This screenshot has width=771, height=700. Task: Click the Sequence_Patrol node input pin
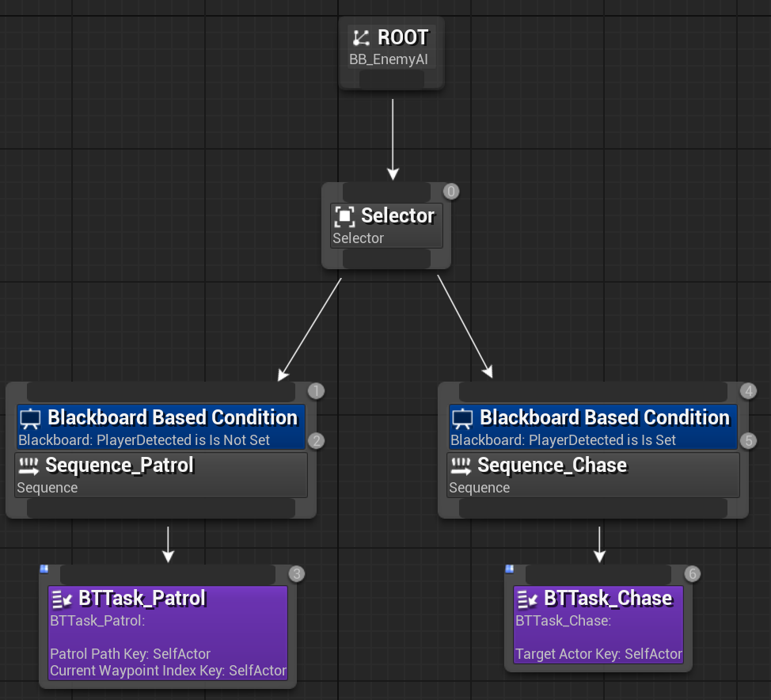161,392
